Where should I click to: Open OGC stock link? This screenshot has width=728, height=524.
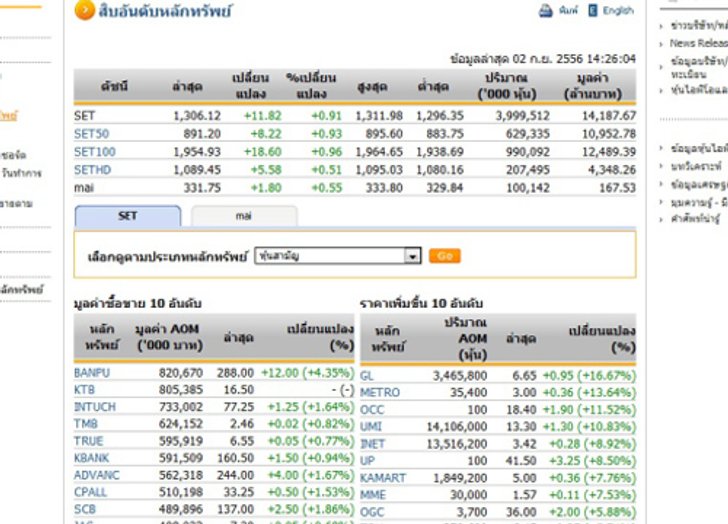click(x=372, y=512)
